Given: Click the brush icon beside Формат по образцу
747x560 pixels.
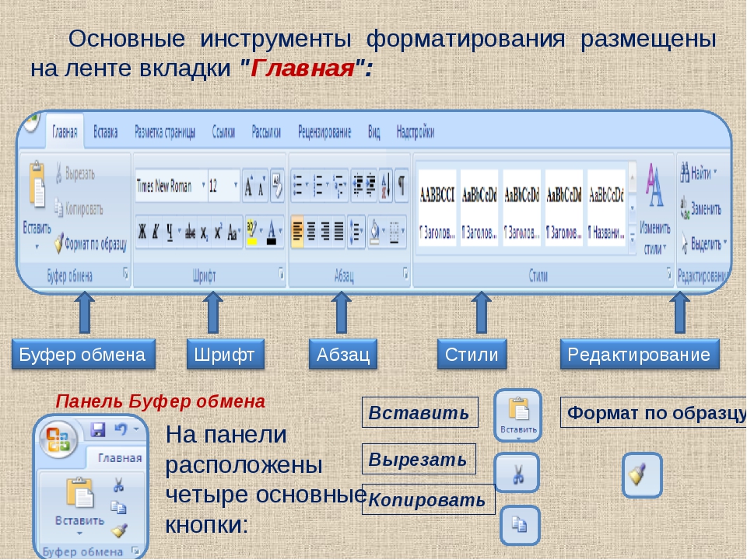Looking at the screenshot, I should click(58, 243).
